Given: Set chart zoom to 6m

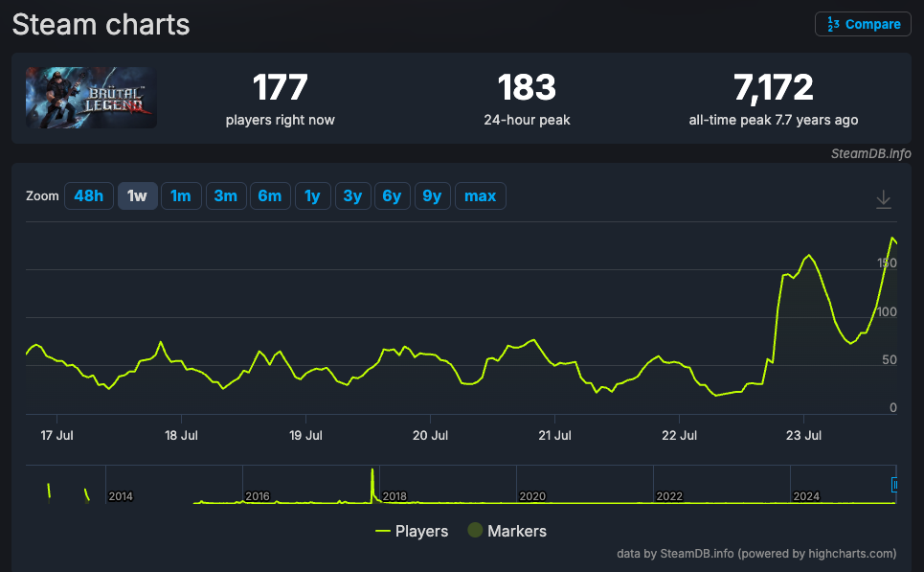Looking at the screenshot, I should 270,195.
